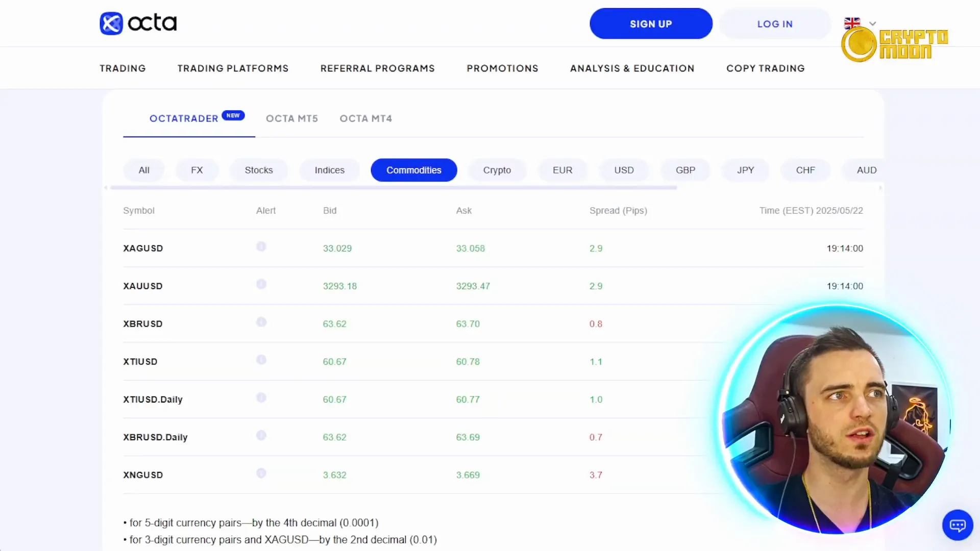Toggle alert icon for XTIUSD row

[x=261, y=360]
